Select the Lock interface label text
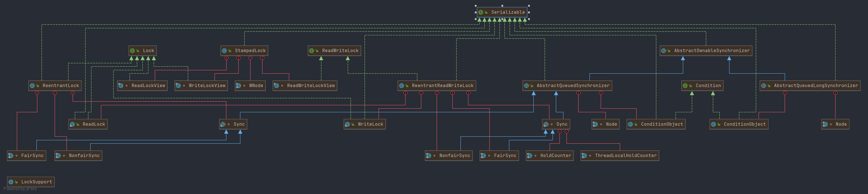Screen dimensions: 868x194 tap(149, 51)
